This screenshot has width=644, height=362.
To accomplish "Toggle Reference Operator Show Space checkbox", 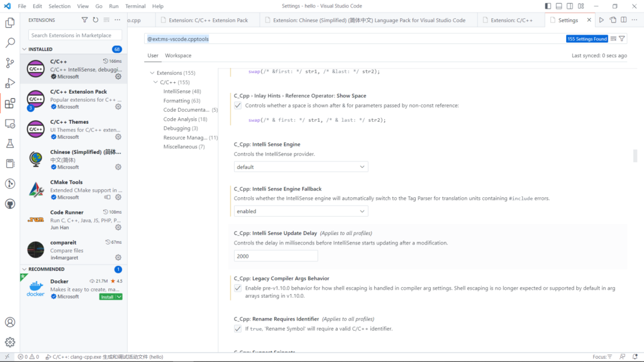I will click(238, 106).
